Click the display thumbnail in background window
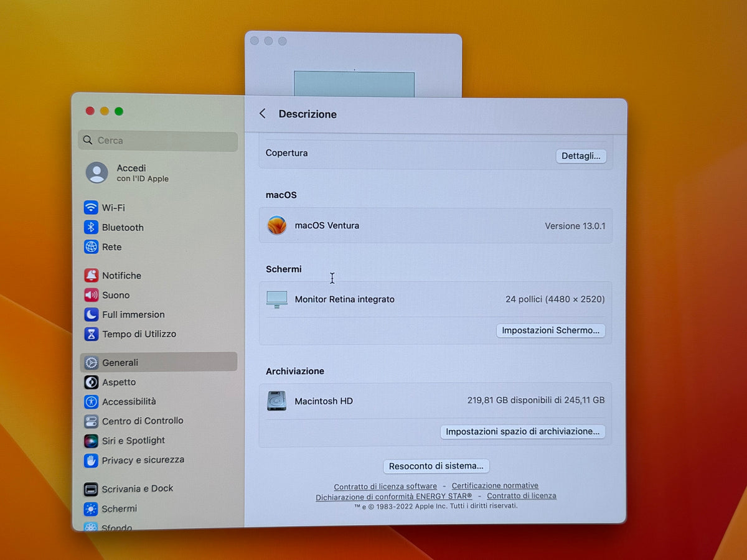 tap(354, 84)
